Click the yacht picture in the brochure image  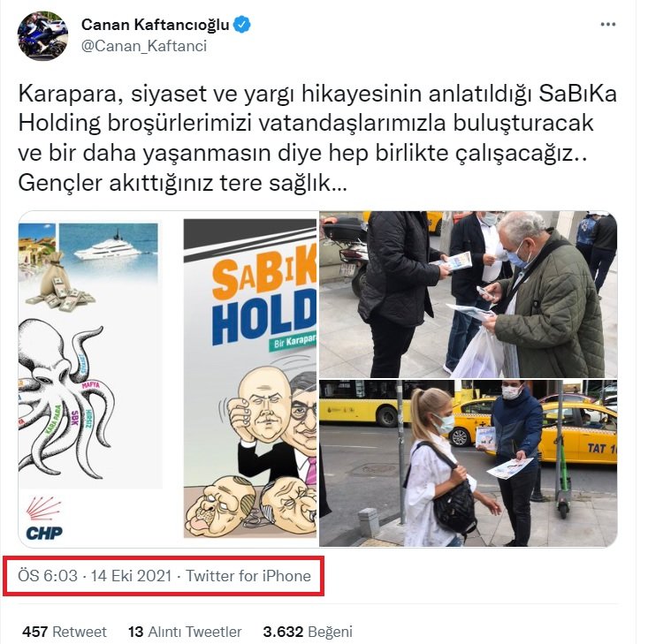point(108,249)
